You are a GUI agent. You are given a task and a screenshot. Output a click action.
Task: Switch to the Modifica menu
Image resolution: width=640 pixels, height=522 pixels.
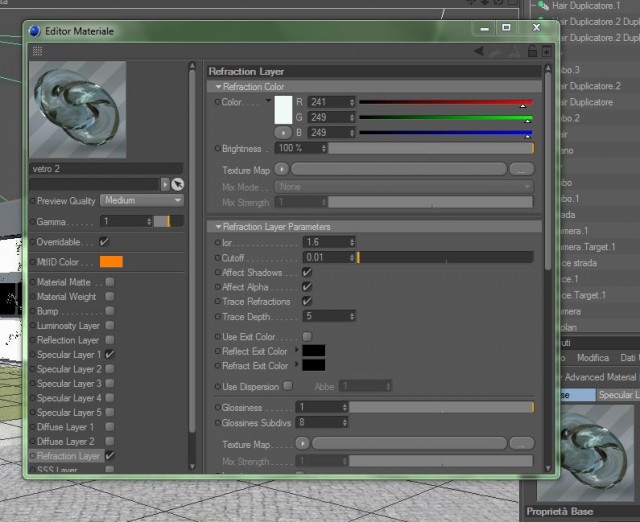[x=593, y=358]
